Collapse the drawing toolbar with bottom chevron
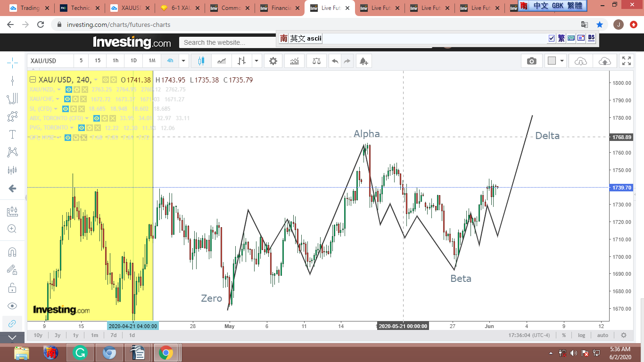Screen dimensions: 644x362 [12, 337]
